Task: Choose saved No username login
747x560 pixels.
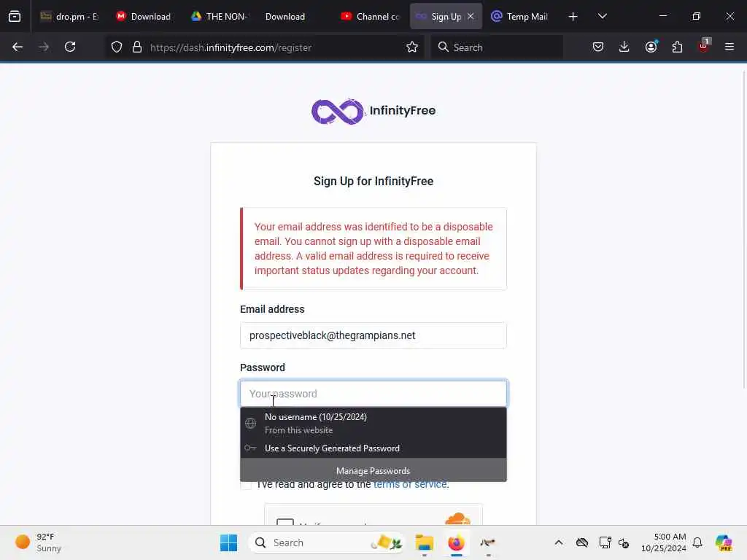Action: [x=373, y=424]
